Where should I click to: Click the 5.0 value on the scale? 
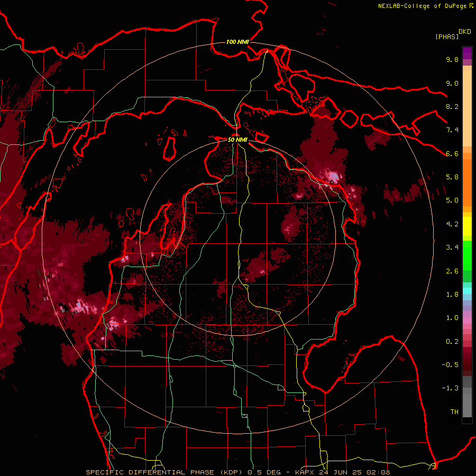(x=452, y=200)
